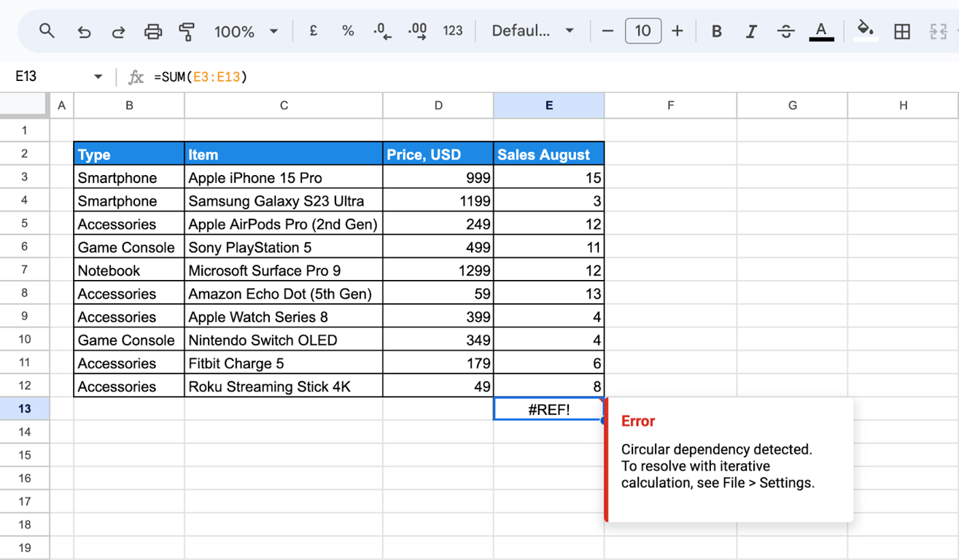Click the fx function icon

(136, 77)
